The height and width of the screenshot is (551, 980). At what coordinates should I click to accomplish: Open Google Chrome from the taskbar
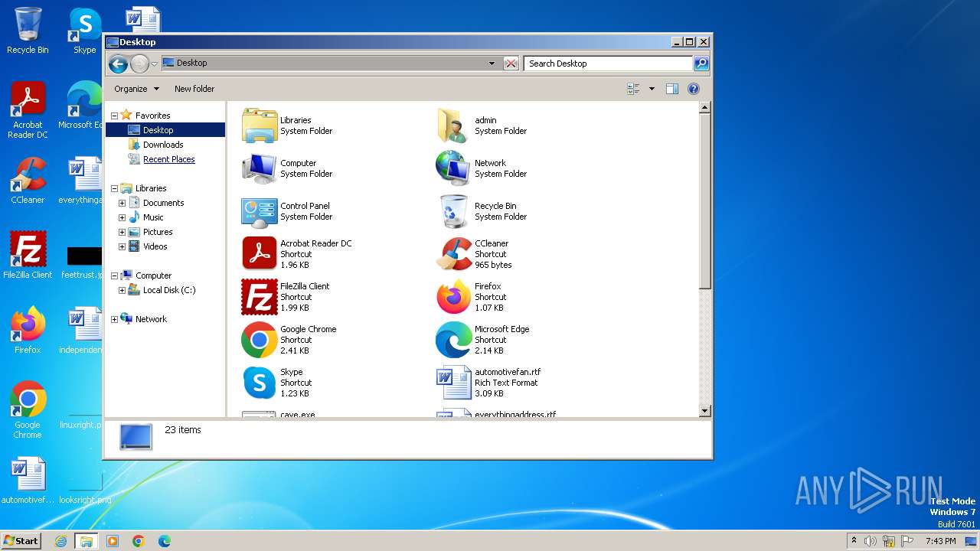[139, 541]
